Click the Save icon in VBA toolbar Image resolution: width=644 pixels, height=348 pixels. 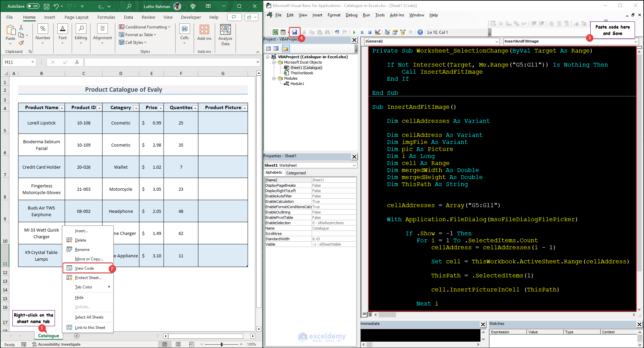click(295, 32)
